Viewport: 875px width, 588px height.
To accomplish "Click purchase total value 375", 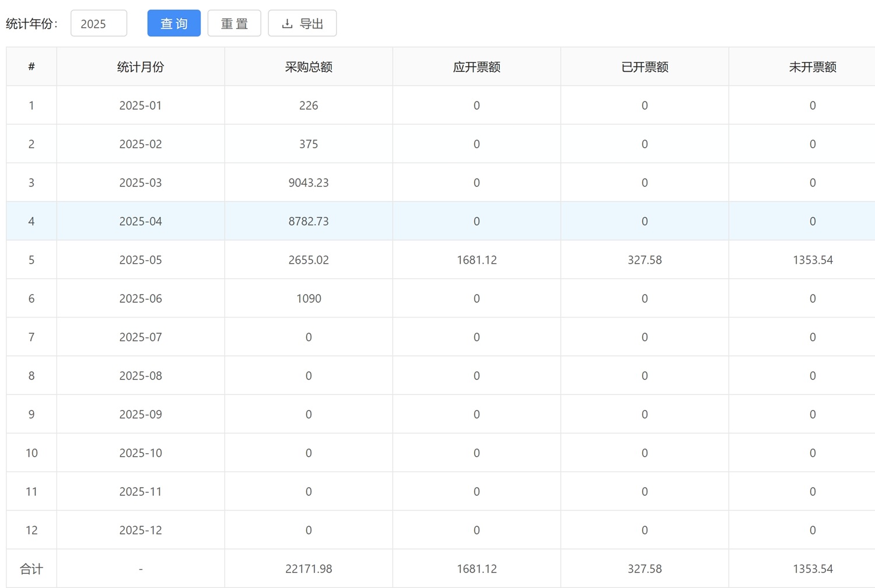I will pos(309,144).
